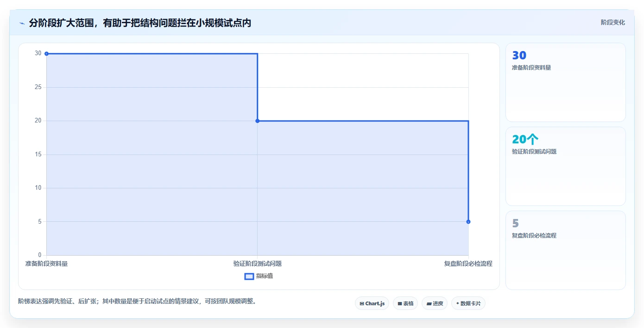This screenshot has height=328, width=644.
Task: Click the big number 30 in the first card
Action: 519,55
